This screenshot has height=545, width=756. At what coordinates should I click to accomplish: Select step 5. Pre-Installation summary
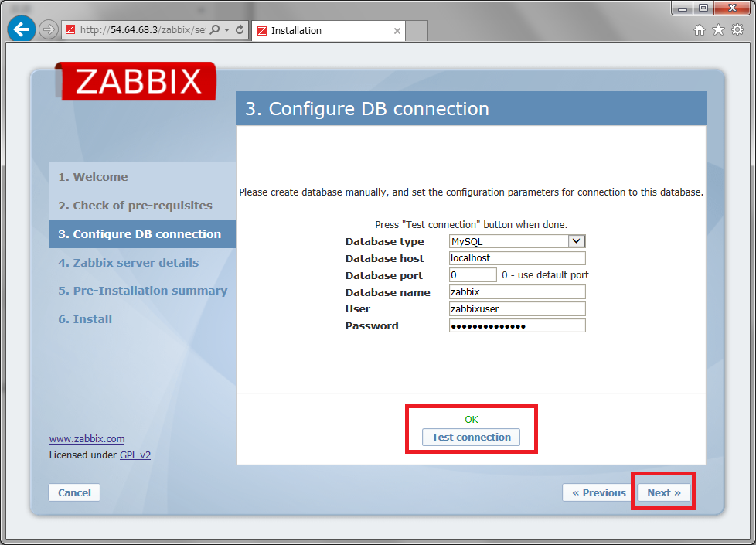(143, 291)
